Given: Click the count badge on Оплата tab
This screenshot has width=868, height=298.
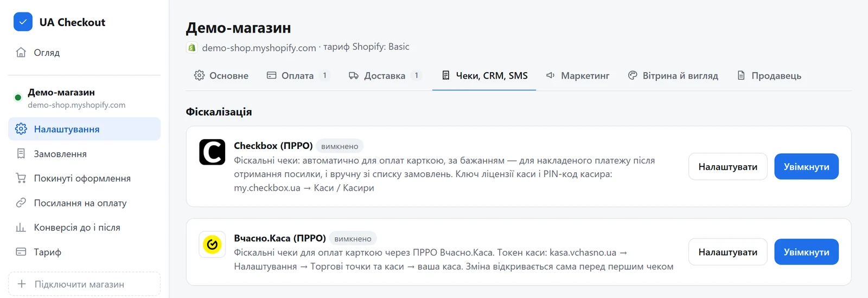Looking at the screenshot, I should [x=324, y=75].
